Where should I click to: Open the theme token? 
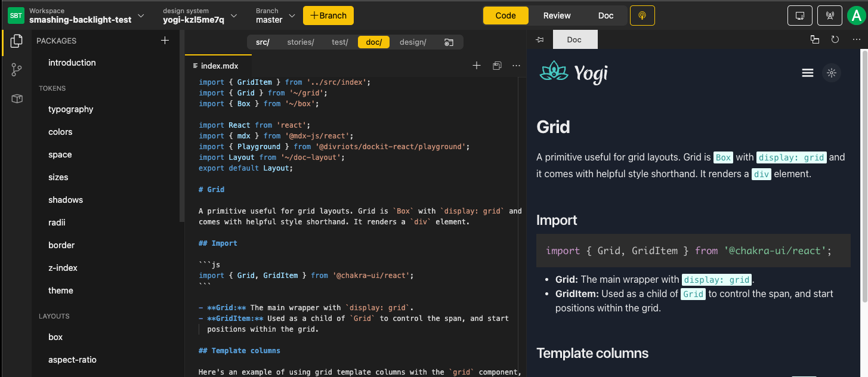(61, 291)
